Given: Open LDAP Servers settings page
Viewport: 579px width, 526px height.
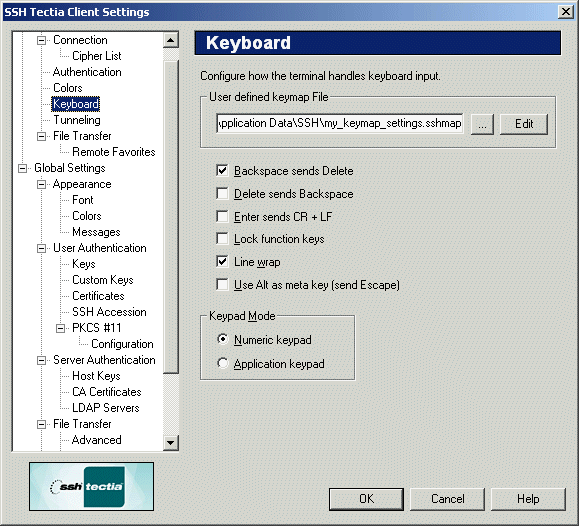Looking at the screenshot, I should point(106,408).
